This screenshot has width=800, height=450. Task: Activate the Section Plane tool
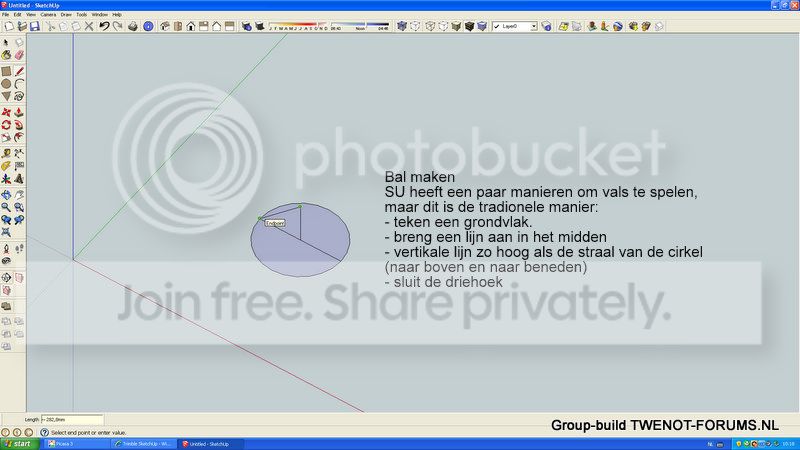tap(6, 278)
